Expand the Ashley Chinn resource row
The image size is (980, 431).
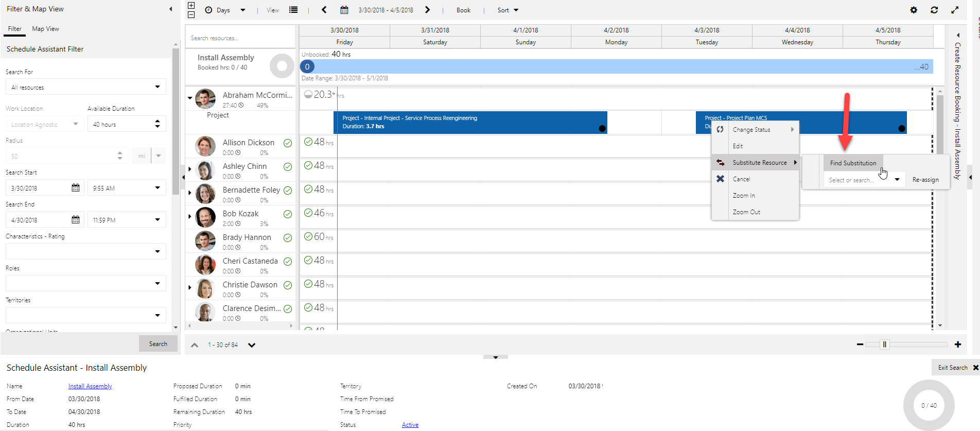(x=190, y=169)
